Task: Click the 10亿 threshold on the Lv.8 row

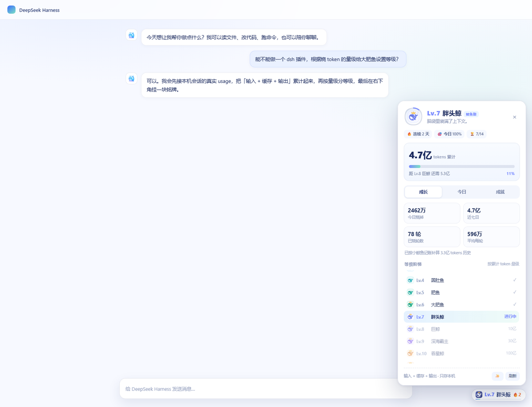Action: coord(512,329)
